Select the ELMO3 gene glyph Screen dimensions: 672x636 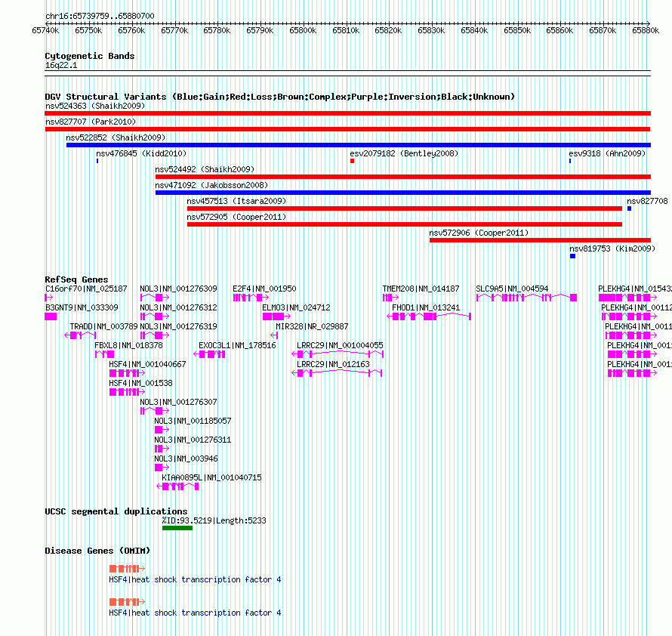pos(276,316)
